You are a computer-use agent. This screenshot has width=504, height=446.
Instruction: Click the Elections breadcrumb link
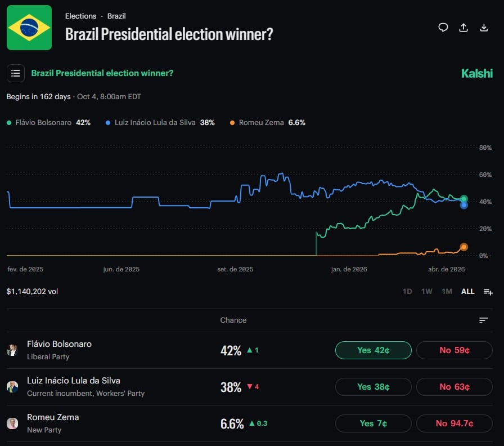coord(80,16)
